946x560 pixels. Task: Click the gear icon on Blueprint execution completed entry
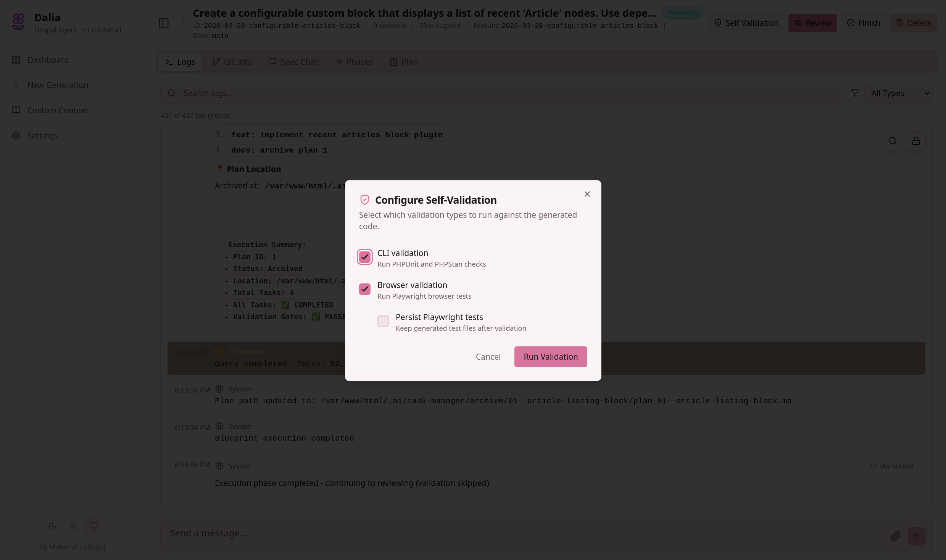[x=219, y=426]
